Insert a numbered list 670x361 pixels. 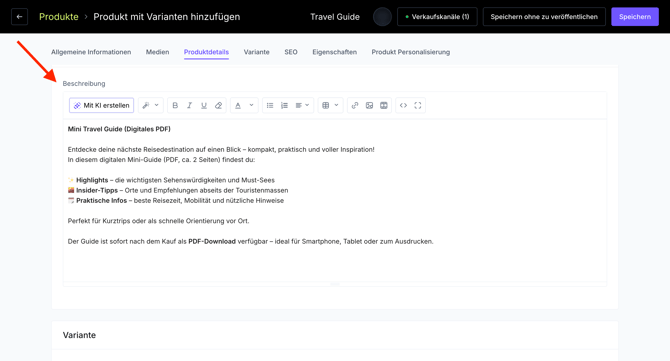pyautogui.click(x=284, y=106)
